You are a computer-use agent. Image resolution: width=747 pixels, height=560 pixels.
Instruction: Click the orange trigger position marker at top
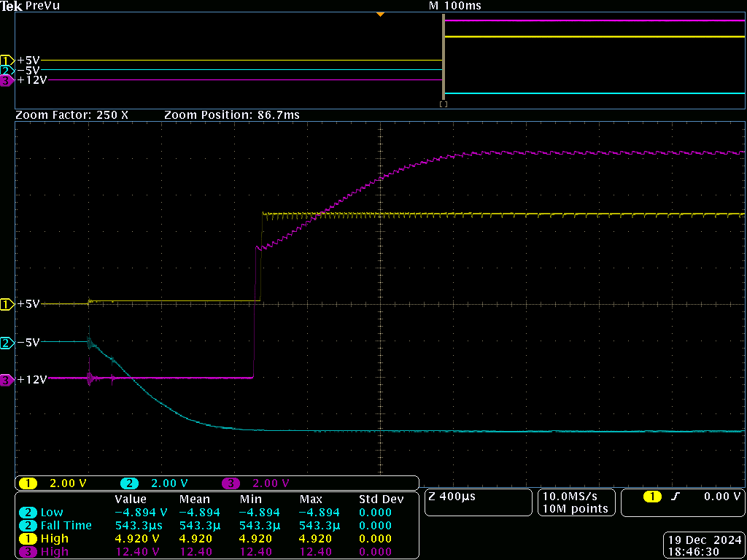coord(379,15)
